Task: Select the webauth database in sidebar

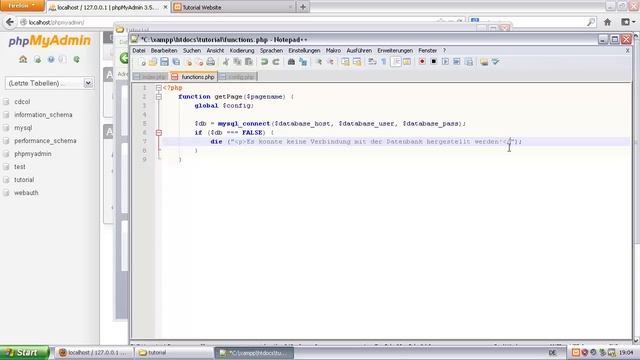Action: point(26,193)
